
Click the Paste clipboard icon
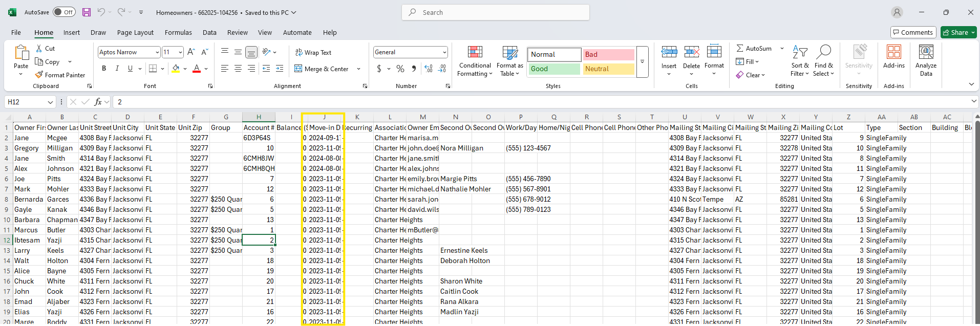21,53
